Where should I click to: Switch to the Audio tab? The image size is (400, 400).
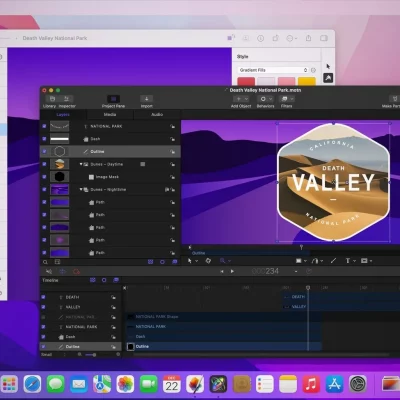[x=157, y=114]
